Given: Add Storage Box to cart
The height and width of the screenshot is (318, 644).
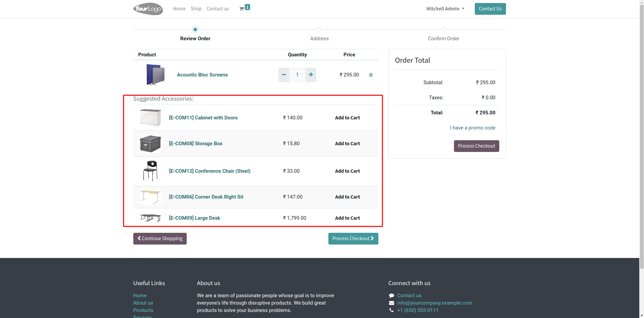Looking at the screenshot, I should 348,144.
